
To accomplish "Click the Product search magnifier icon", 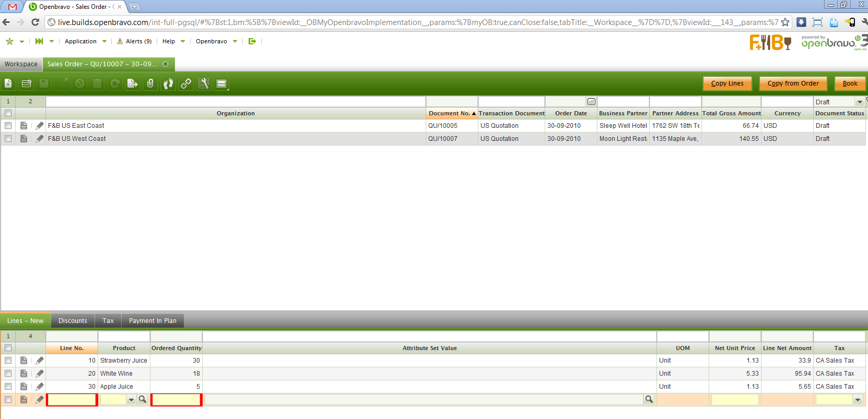I will click(142, 400).
